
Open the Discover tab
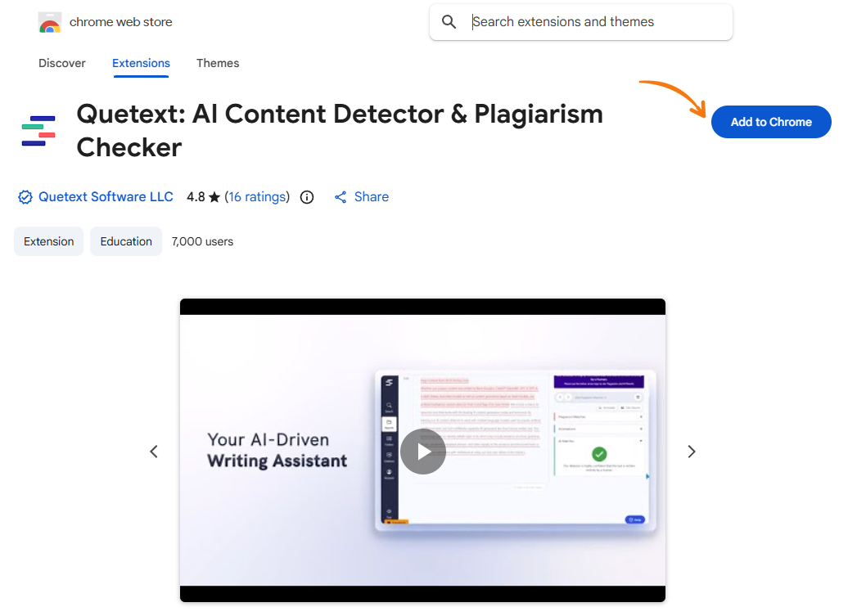pos(62,64)
